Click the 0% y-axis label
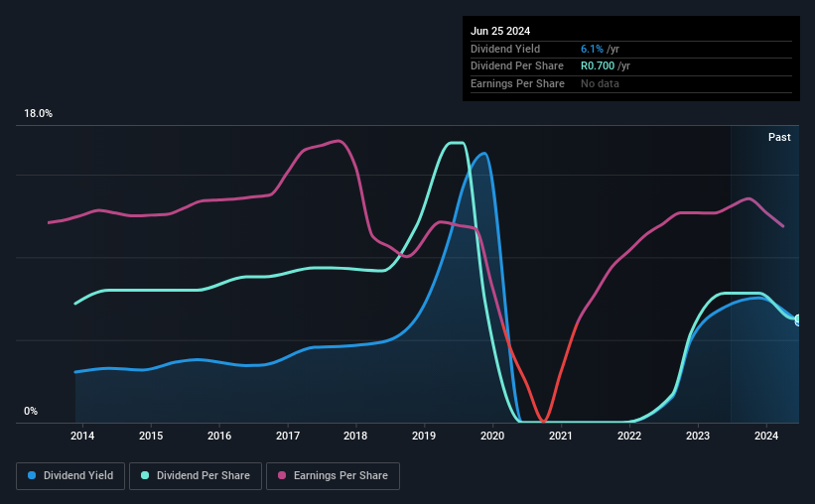 (x=31, y=411)
